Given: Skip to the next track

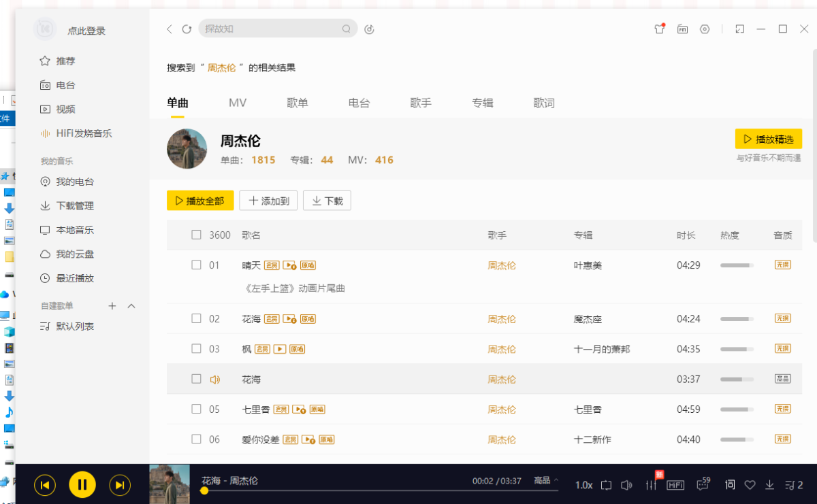Looking at the screenshot, I should (120, 485).
